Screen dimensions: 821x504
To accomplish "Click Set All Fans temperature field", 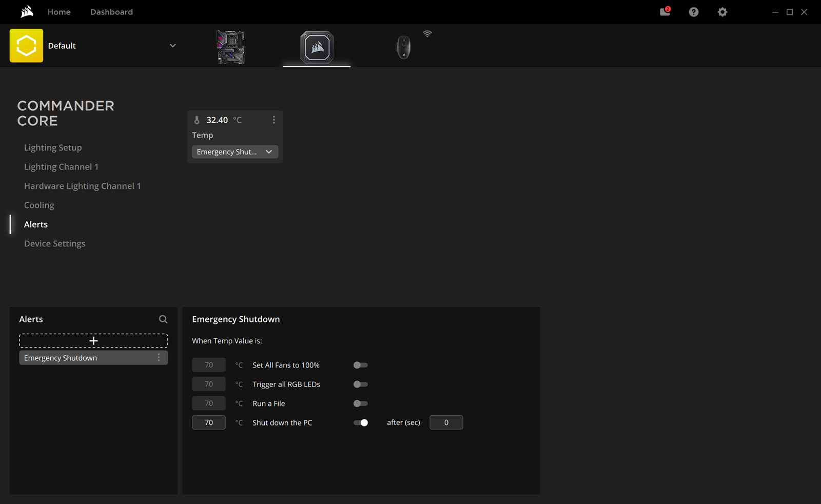I will tap(209, 365).
